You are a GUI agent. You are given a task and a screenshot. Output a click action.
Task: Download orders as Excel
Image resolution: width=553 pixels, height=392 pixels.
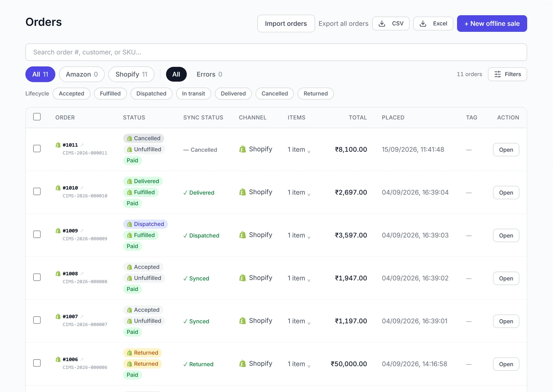click(433, 24)
